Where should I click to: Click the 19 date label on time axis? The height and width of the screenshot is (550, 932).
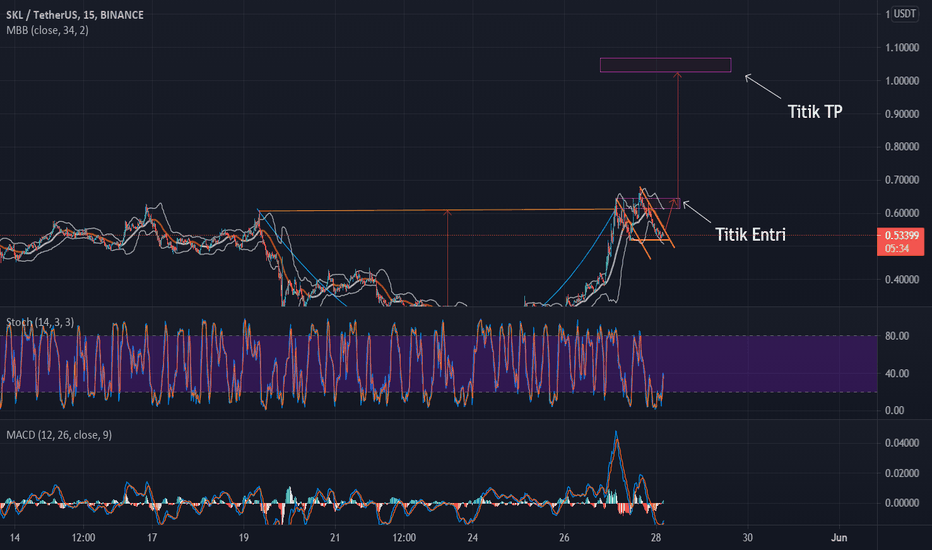pos(244,538)
